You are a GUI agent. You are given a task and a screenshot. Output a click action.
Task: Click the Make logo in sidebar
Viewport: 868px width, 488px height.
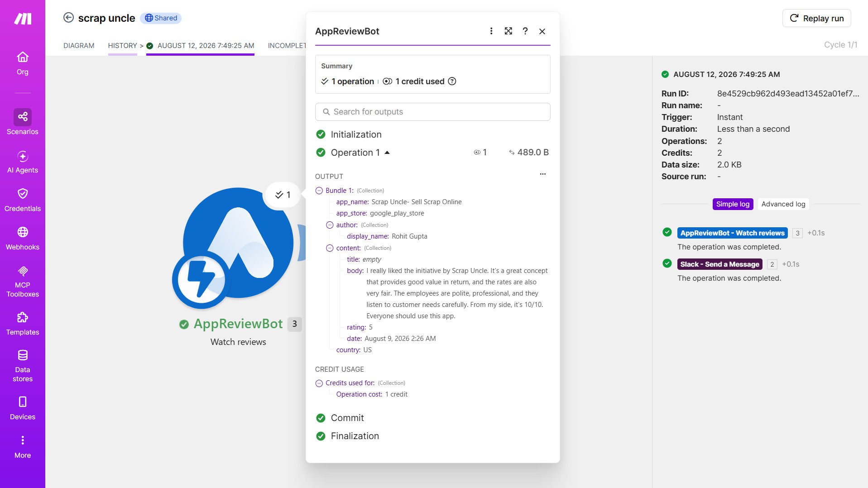(23, 19)
